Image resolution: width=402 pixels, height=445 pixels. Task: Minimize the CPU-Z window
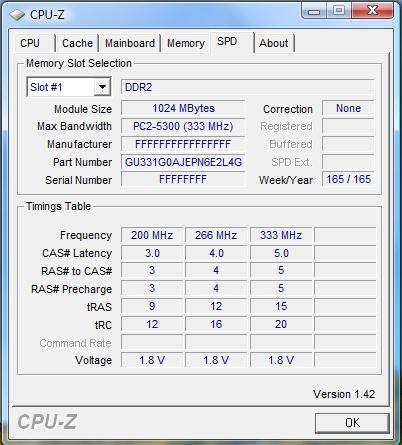[x=313, y=11]
